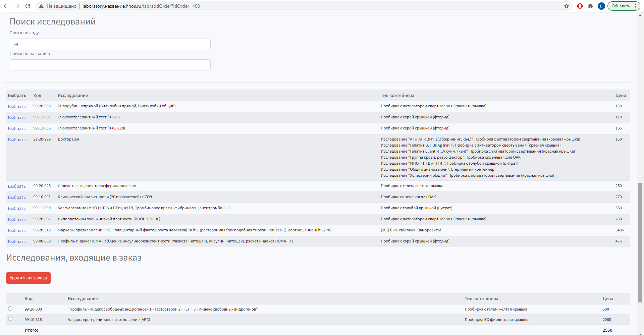Screen dimensions: 644x335
Task: Click the browser forward arrow
Action: pos(17,6)
